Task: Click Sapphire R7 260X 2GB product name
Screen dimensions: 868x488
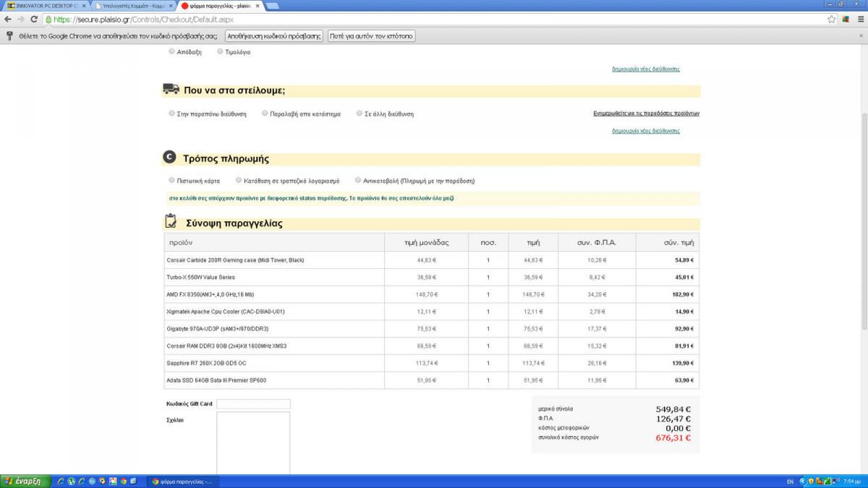Action: click(206, 364)
